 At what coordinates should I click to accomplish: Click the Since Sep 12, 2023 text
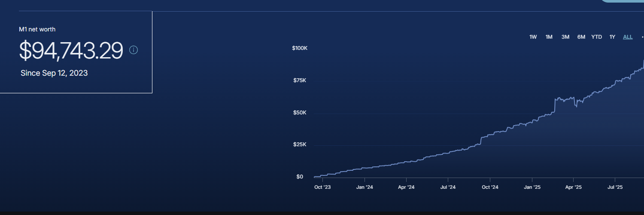click(54, 73)
